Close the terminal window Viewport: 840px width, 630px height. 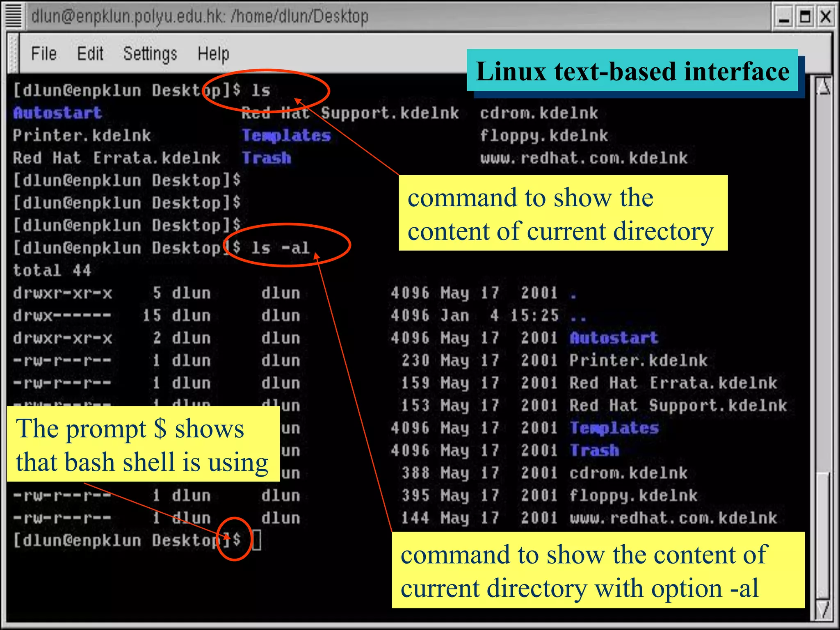click(x=825, y=18)
